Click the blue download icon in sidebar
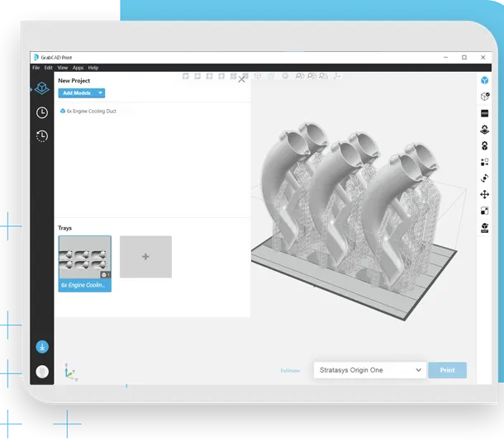 pyautogui.click(x=42, y=347)
